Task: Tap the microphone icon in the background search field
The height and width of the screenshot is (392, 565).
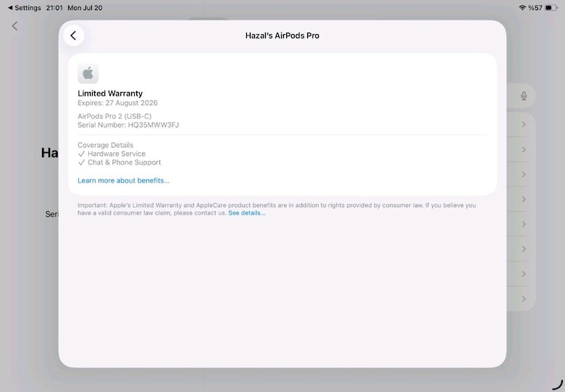Action: click(x=524, y=96)
